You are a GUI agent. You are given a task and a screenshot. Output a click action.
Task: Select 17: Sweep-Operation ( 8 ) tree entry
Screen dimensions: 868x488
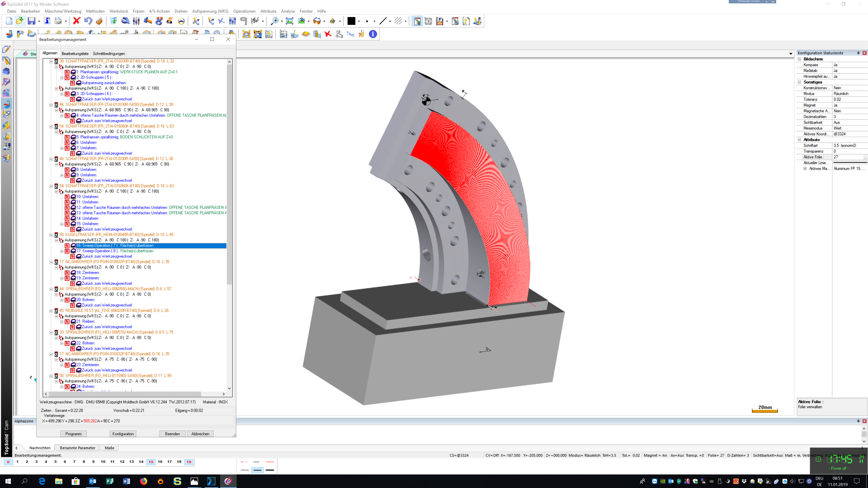click(115, 251)
